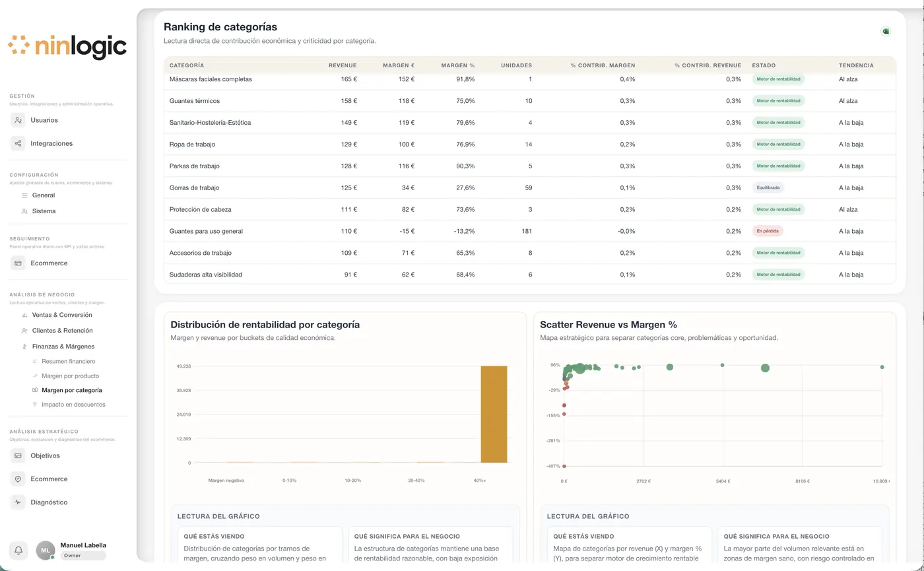Viewport: 924px width, 571px height.
Task: Click the Owner role badge
Action: 83,556
